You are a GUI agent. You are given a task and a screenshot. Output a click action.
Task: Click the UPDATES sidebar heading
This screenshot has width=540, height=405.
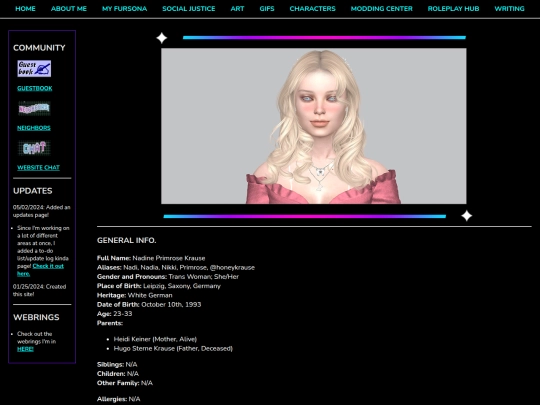point(33,191)
